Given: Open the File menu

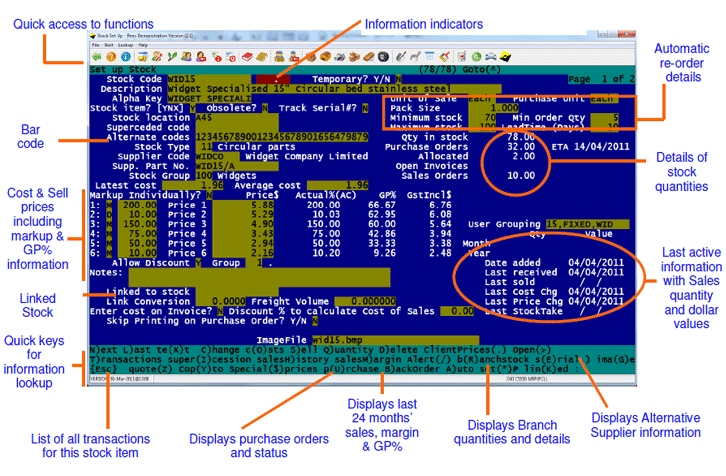Looking at the screenshot, I should [97, 46].
